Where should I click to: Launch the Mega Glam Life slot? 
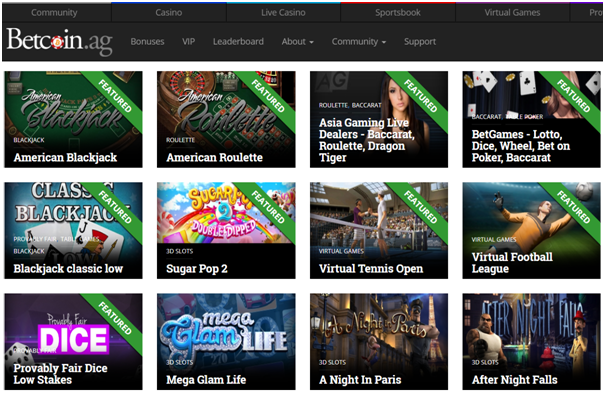point(226,342)
